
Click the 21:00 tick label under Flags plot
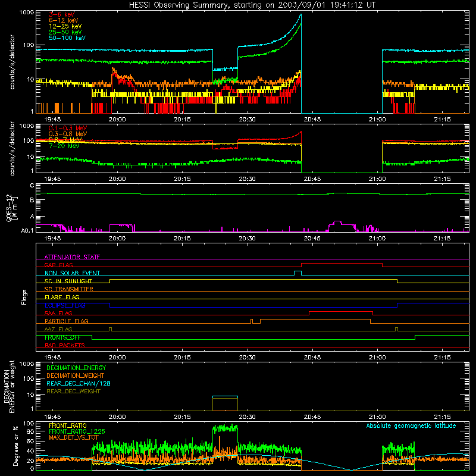[377, 358]
